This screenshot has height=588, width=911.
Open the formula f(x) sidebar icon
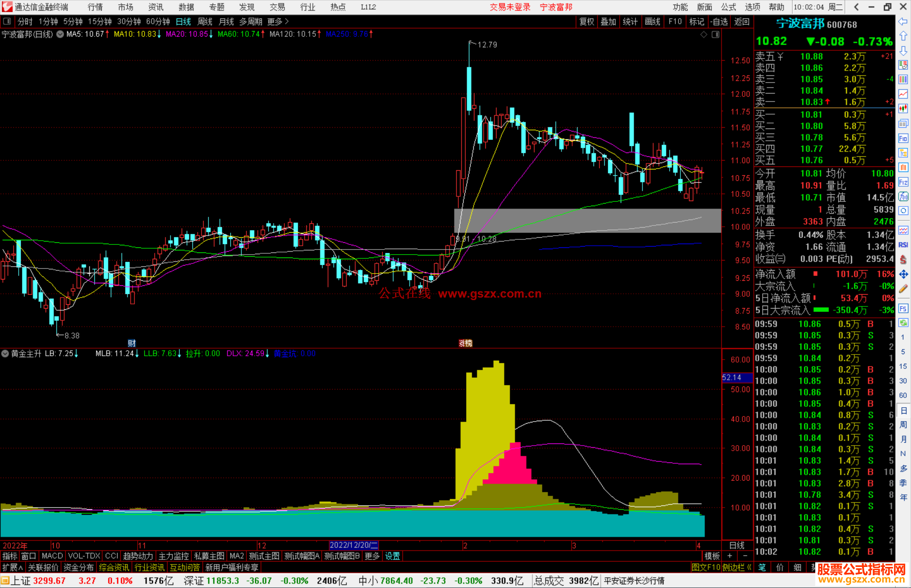tap(903, 196)
